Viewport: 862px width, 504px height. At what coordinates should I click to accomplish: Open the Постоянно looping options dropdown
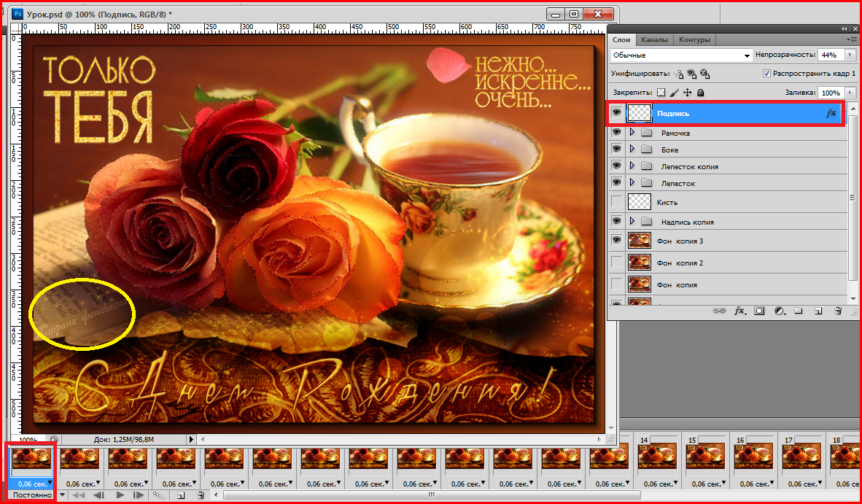point(62,495)
